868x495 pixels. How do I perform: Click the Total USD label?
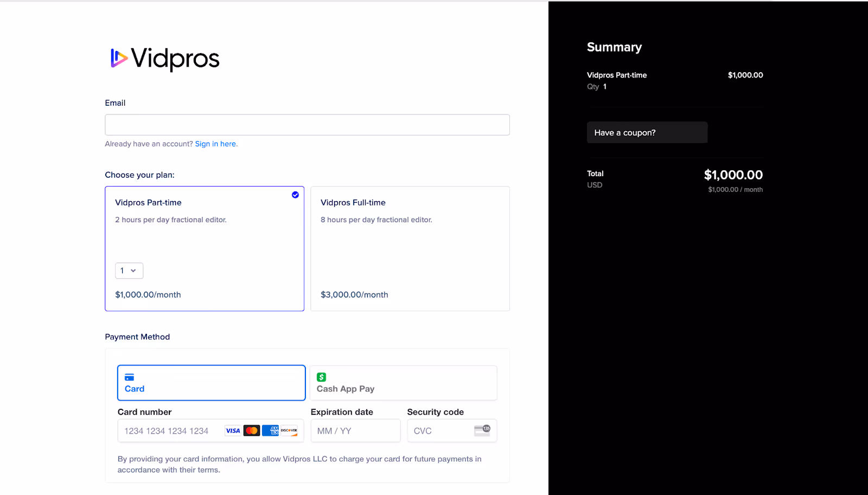pyautogui.click(x=595, y=179)
